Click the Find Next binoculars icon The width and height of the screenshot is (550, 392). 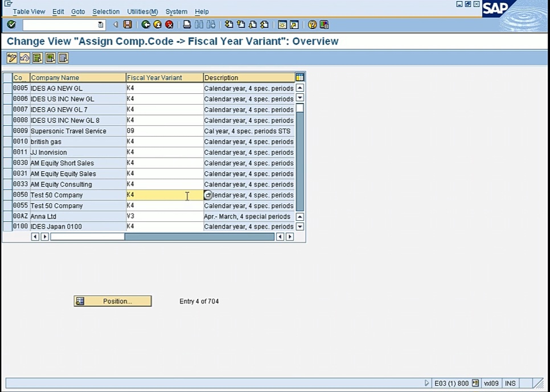point(211,24)
